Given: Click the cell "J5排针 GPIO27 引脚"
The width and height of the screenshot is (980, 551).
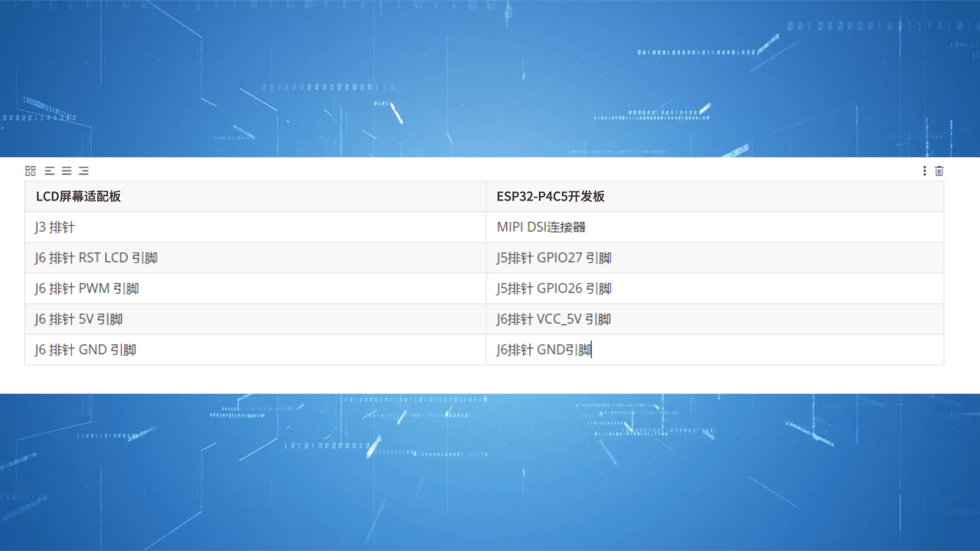Looking at the screenshot, I should [x=715, y=258].
